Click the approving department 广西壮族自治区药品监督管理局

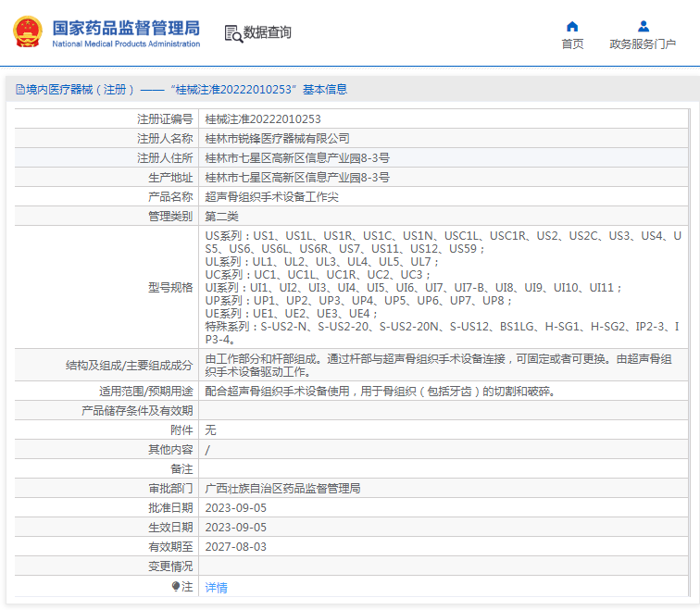point(282,488)
